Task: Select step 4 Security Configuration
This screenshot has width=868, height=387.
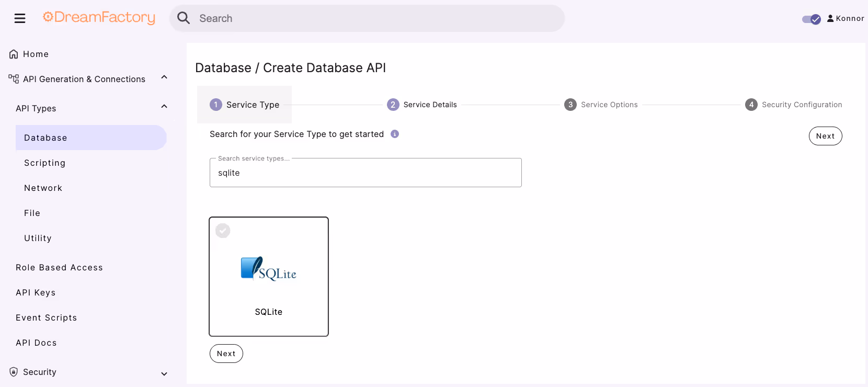Action: [794, 105]
